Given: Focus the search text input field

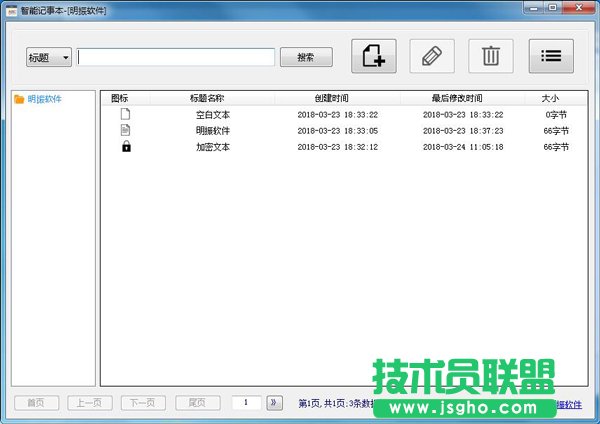Looking at the screenshot, I should pyautogui.click(x=176, y=58).
